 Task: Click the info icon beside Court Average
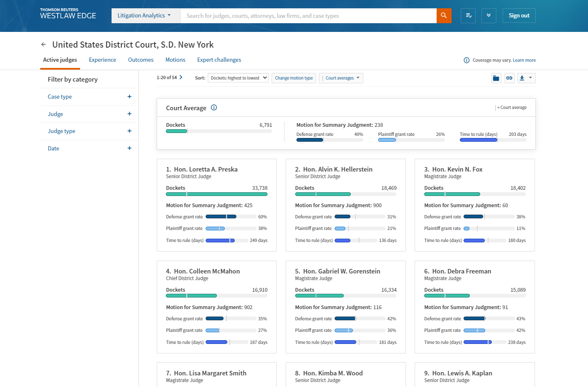(214, 108)
